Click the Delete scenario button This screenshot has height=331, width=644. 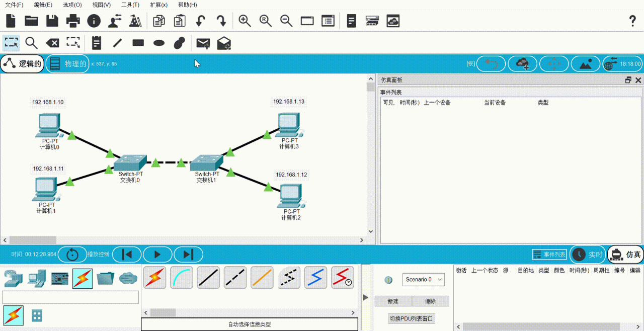(430, 301)
